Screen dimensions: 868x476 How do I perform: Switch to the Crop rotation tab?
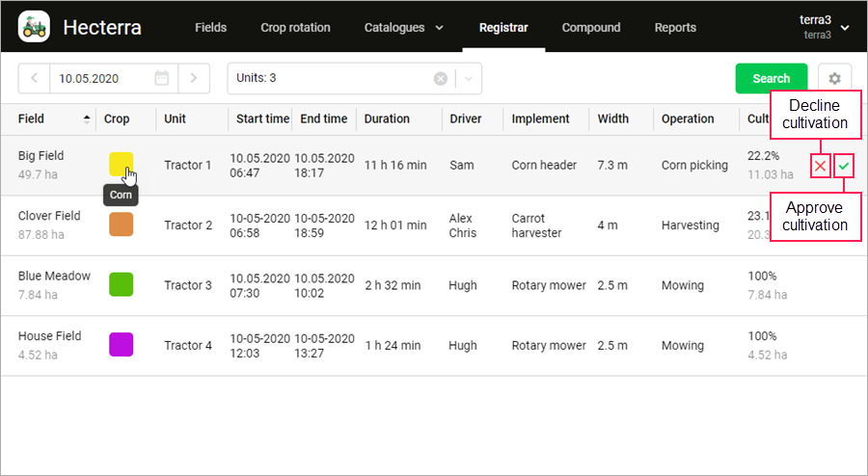tap(295, 27)
